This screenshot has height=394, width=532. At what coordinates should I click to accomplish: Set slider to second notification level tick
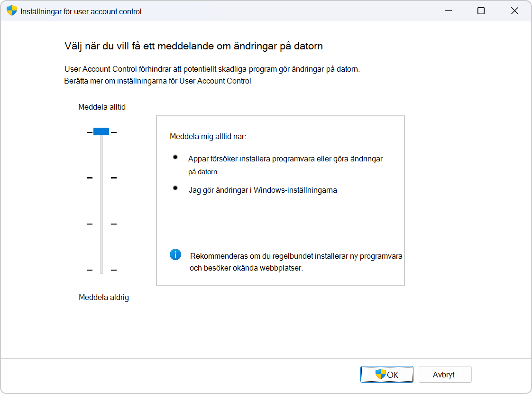tap(101, 178)
